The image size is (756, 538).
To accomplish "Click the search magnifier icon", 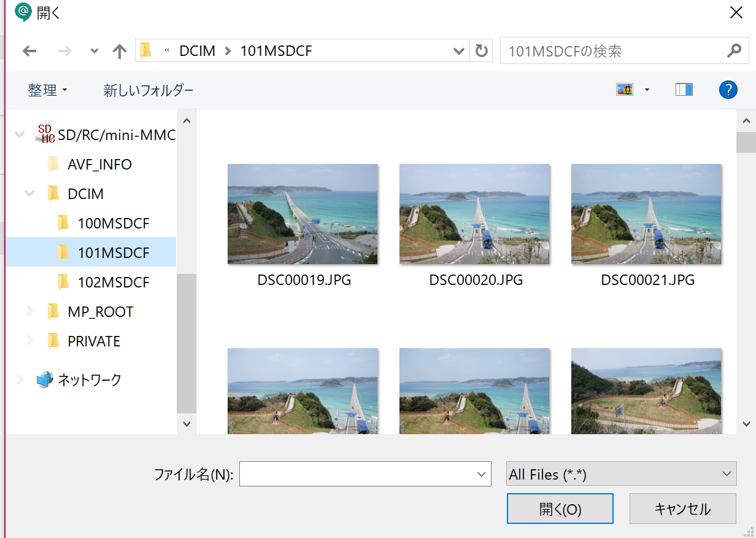I will (734, 51).
